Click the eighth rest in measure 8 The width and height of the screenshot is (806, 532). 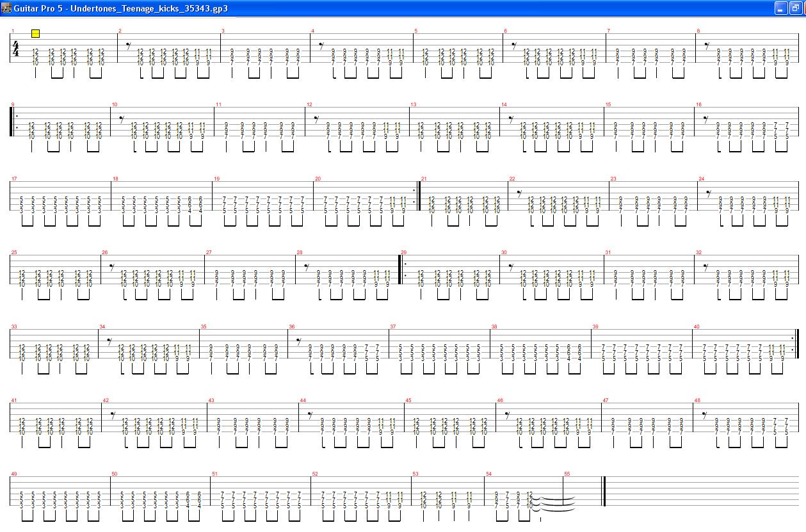pos(707,45)
